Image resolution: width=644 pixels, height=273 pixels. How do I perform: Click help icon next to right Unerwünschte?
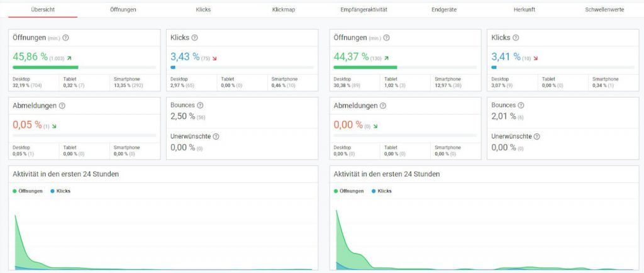(x=537, y=136)
